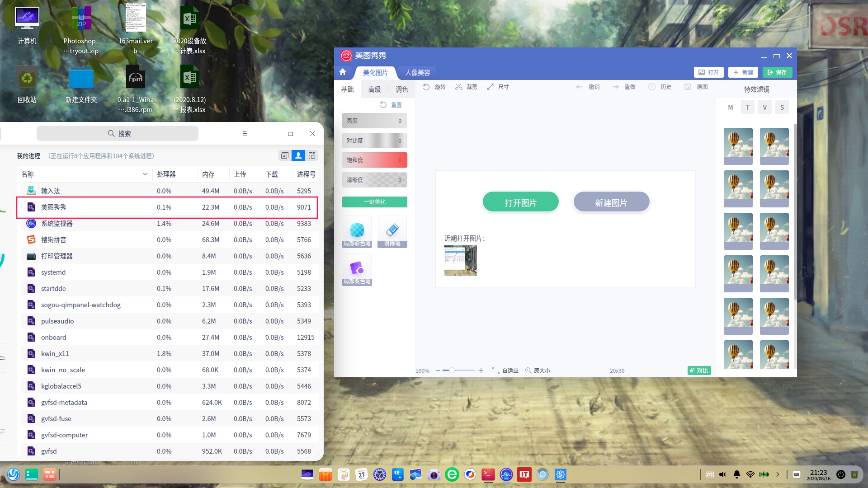The image size is (868, 488).
Task: Select the 局部变色笔 tool
Action: point(357,270)
